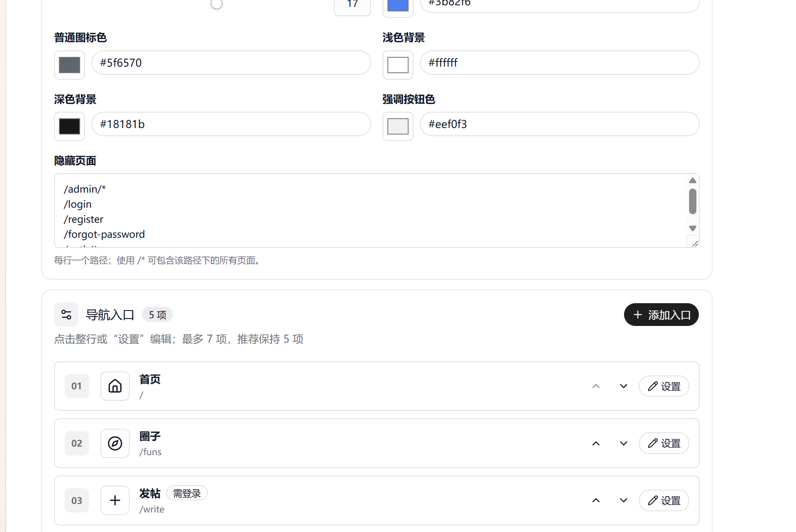Image resolution: width=796 pixels, height=532 pixels.
Task: Click the 强调按钮色 label
Action: click(x=409, y=100)
